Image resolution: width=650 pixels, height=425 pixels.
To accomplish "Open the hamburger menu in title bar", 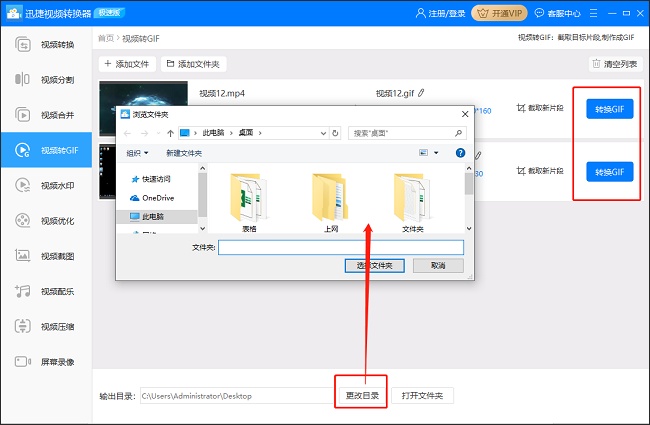I will [594, 13].
